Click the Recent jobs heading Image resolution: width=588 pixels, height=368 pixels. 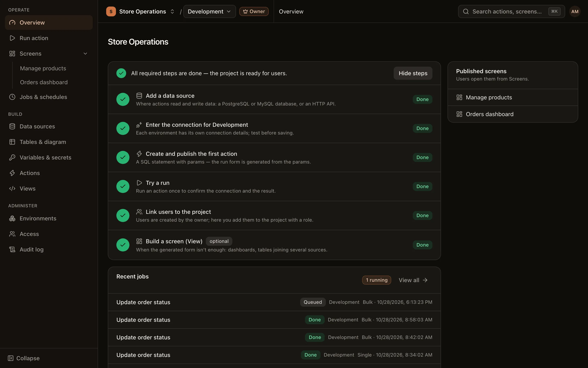pos(133,276)
